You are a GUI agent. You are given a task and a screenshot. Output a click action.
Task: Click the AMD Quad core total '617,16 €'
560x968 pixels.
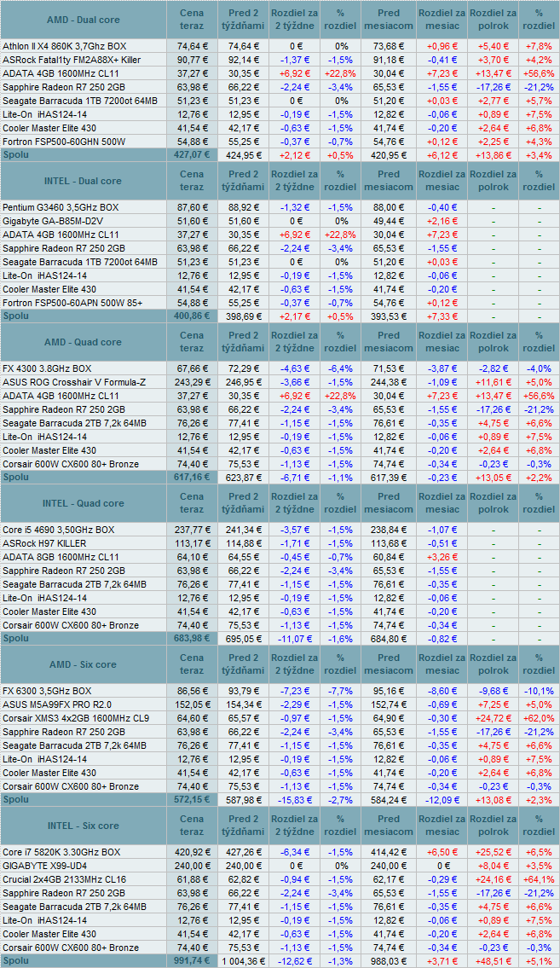[x=192, y=477]
